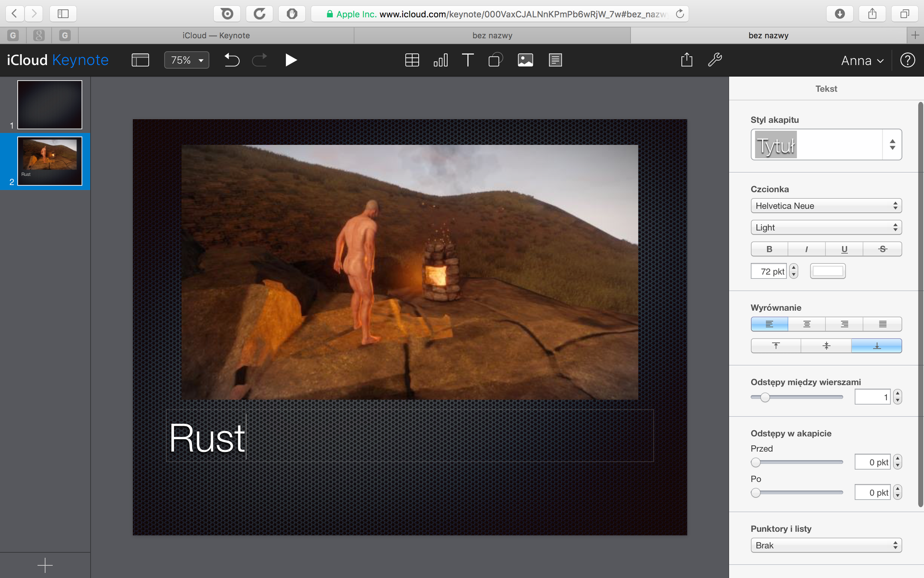
Task: Open Keynote help
Action: coord(908,60)
